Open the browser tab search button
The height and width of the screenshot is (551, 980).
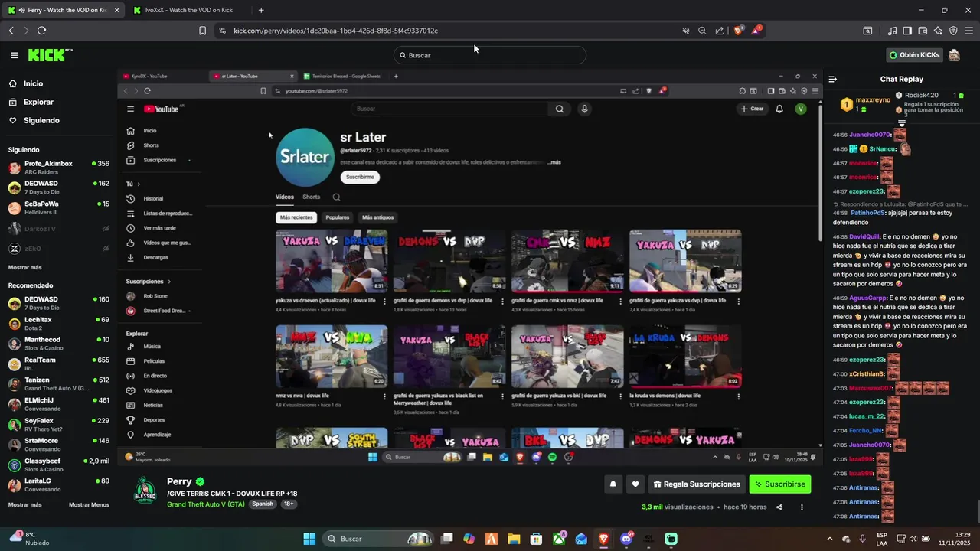(x=867, y=31)
